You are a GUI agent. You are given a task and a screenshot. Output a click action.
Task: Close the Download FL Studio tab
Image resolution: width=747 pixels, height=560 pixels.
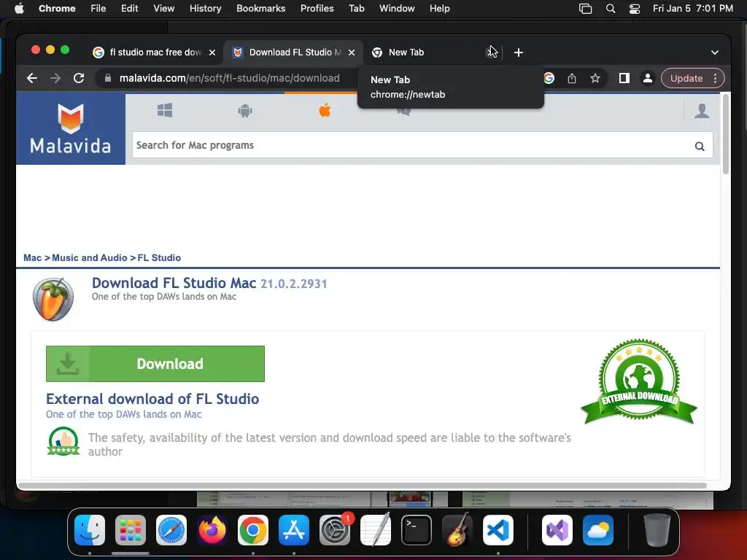point(352,52)
